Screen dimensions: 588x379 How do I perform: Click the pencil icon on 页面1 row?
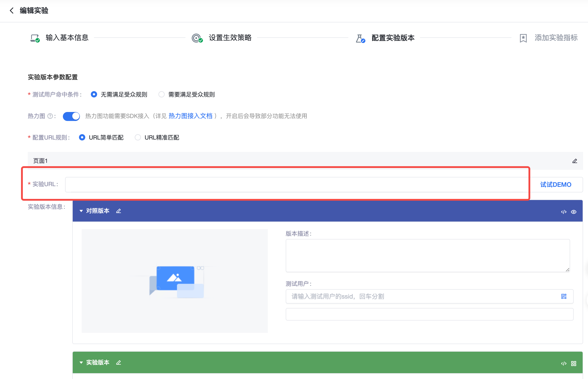coord(575,161)
